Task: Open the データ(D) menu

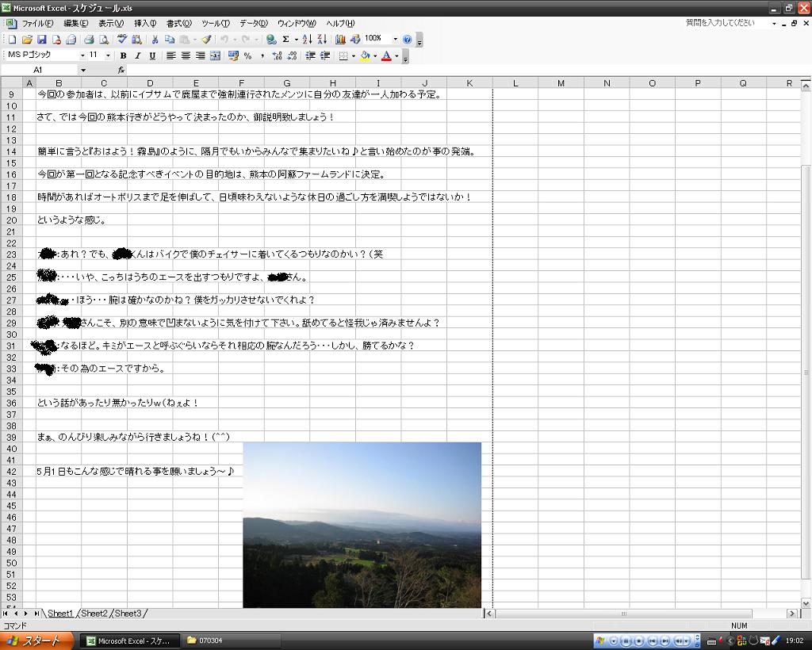Action: pyautogui.click(x=253, y=23)
